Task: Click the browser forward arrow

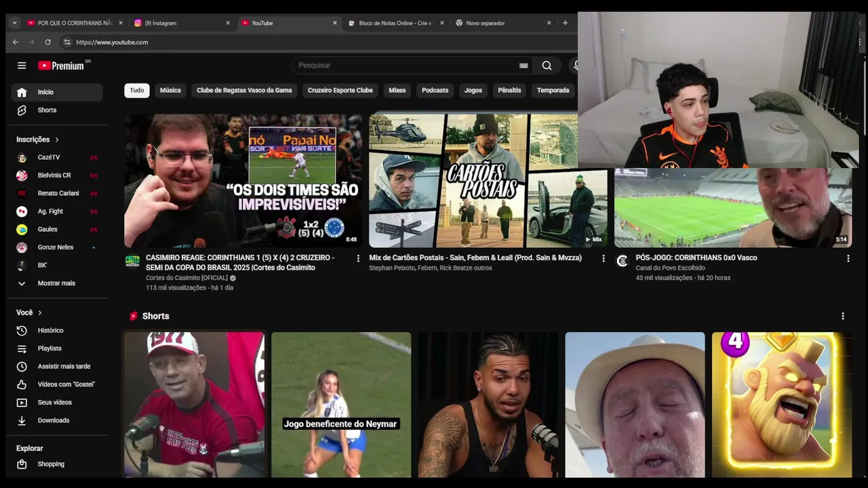Action: (x=31, y=42)
